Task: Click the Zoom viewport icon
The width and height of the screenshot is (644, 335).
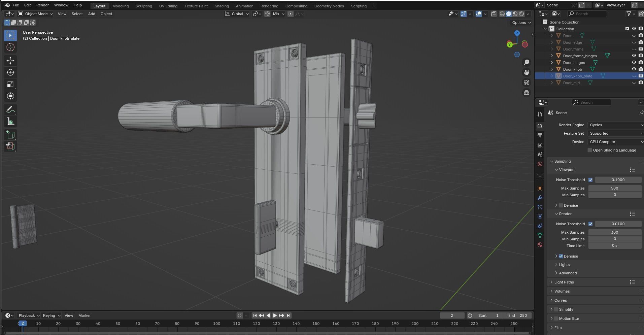Action: coord(527,62)
